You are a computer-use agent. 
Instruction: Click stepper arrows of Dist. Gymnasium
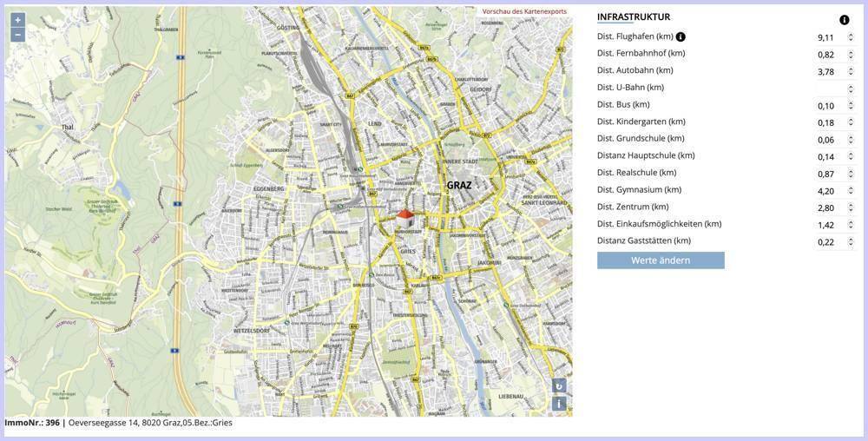pyautogui.click(x=851, y=191)
